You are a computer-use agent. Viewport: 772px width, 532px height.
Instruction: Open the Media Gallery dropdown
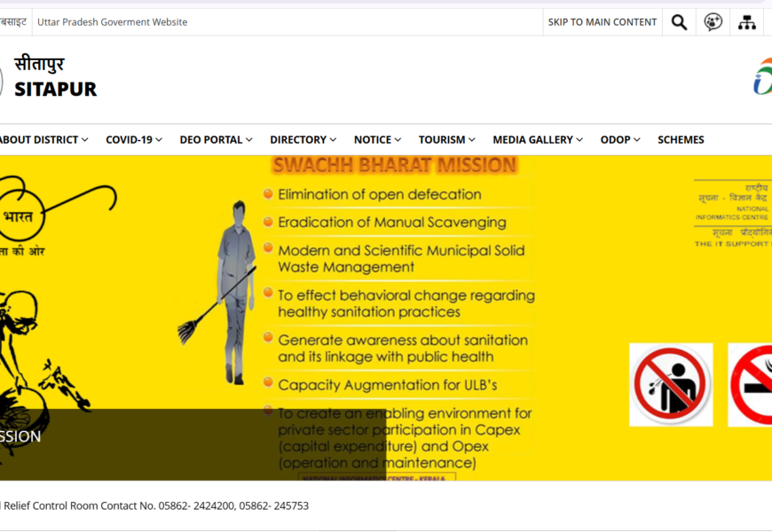tap(538, 139)
